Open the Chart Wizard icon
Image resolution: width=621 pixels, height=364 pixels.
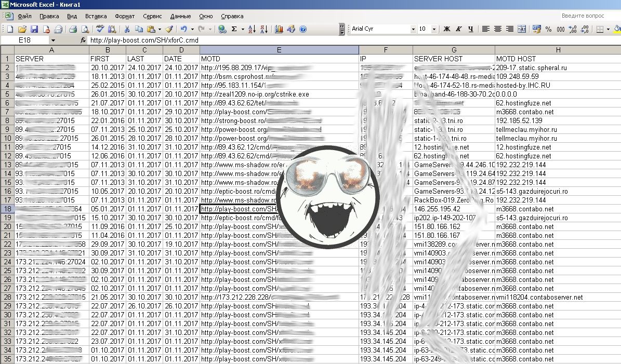point(279,29)
